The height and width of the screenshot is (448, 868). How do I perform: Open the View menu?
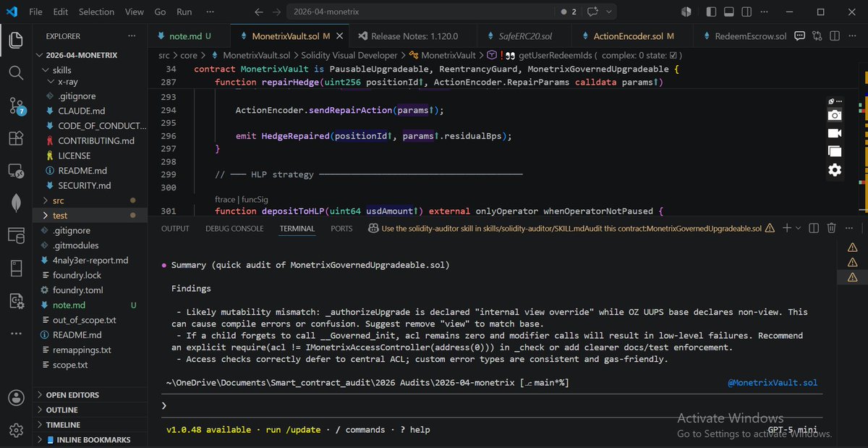coord(135,12)
